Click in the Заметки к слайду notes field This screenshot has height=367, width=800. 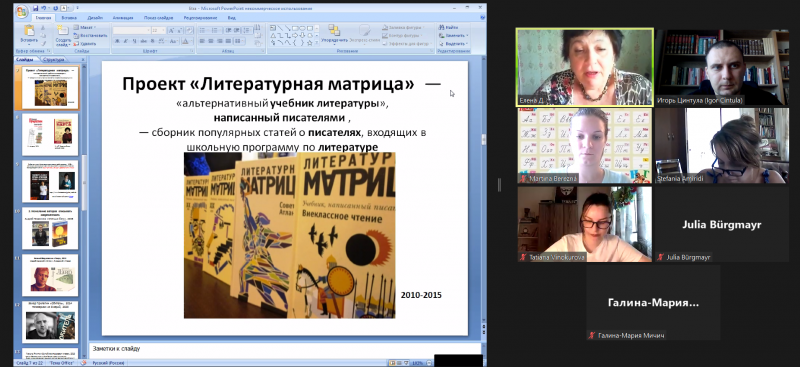pos(286,350)
